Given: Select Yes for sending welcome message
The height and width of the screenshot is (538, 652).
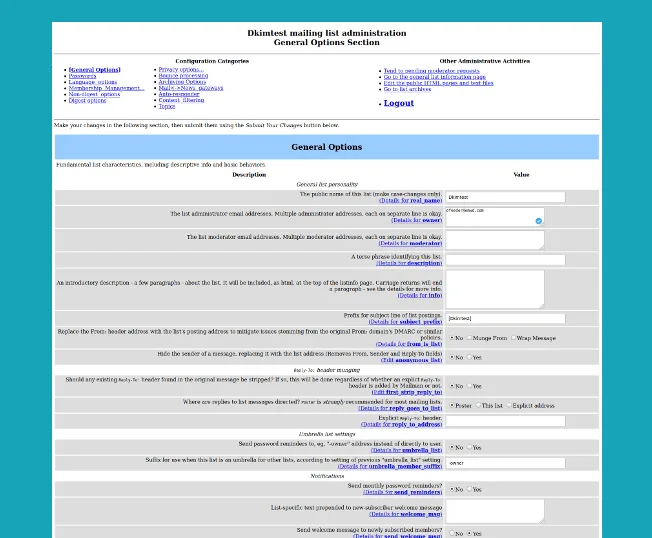Looking at the screenshot, I should click(469, 533).
